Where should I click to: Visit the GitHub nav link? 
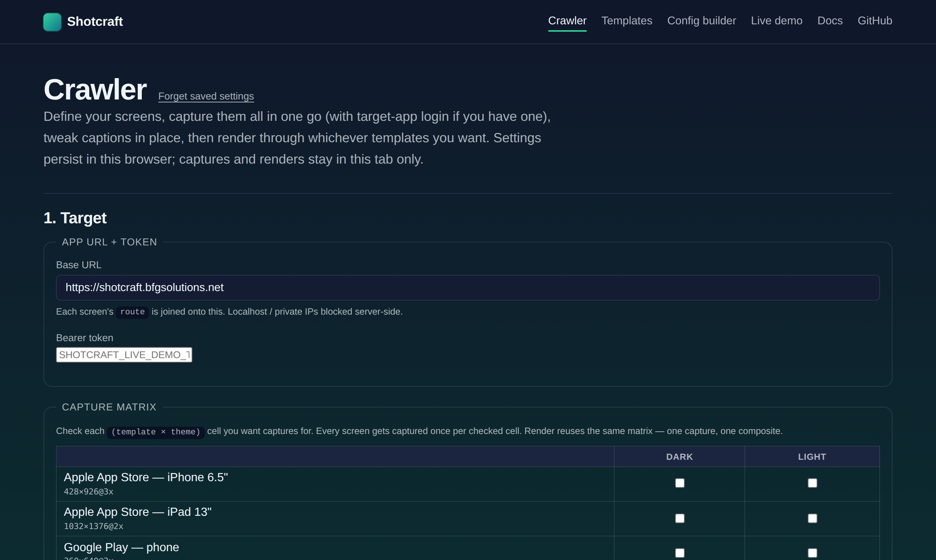coord(874,21)
